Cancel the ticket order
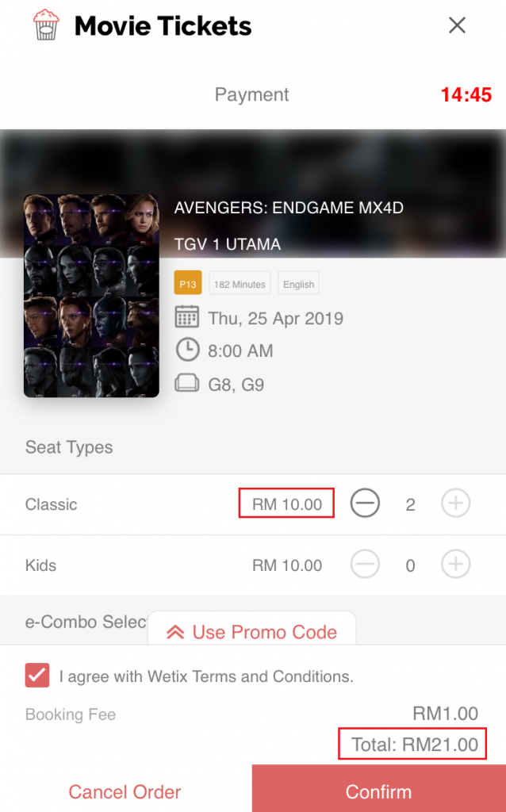Image resolution: width=506 pixels, height=812 pixels. click(x=125, y=791)
